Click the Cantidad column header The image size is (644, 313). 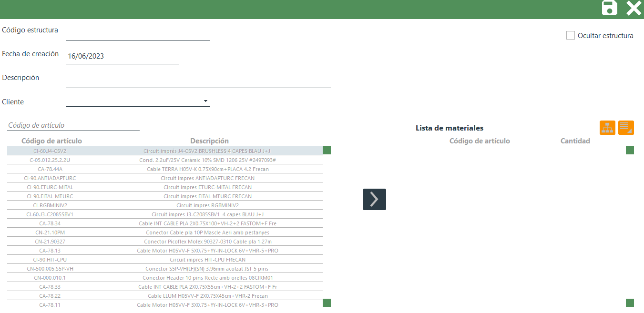575,141
